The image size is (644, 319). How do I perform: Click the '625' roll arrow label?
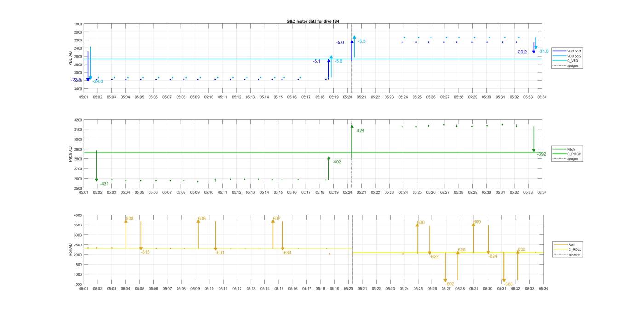[x=461, y=250]
